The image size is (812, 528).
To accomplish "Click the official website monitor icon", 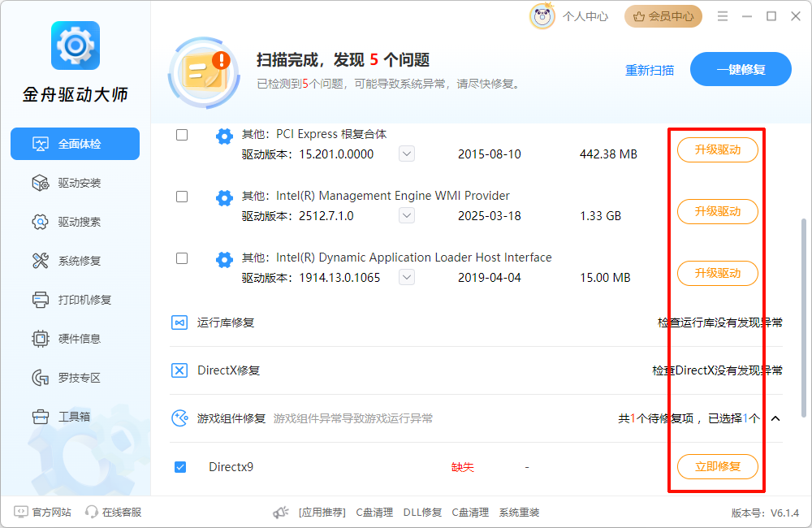I will pyautogui.click(x=21, y=512).
